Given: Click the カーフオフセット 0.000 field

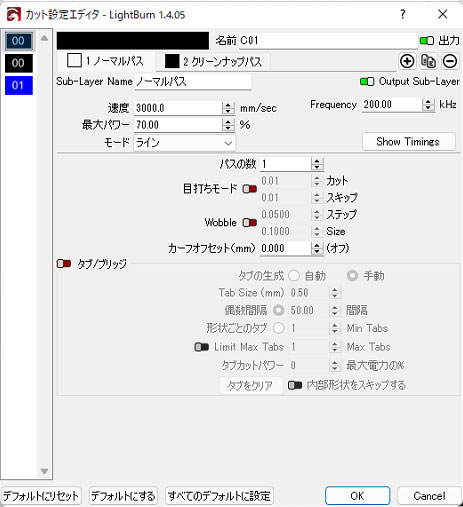Looking at the screenshot, I should pyautogui.click(x=286, y=248).
